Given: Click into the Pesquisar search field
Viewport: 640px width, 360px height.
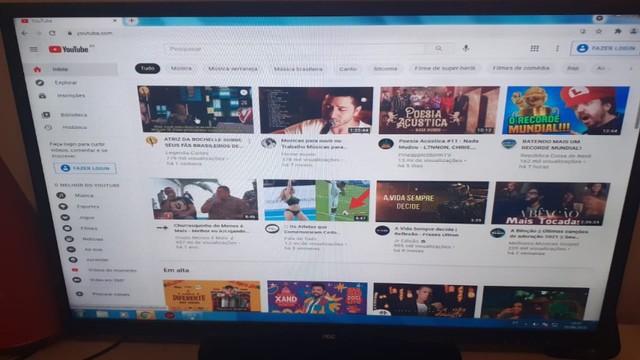Looking at the screenshot, I should [x=295, y=49].
